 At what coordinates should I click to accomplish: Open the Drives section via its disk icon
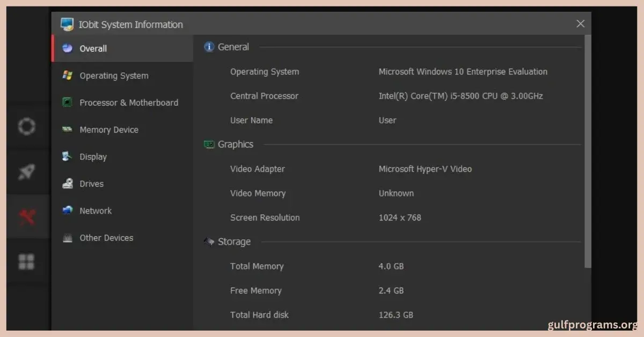tap(67, 184)
